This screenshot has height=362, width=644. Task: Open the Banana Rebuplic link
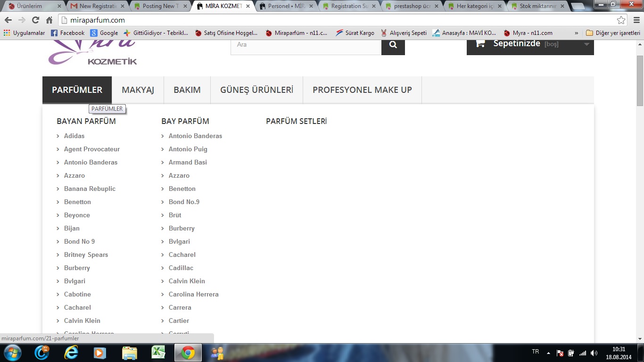[x=90, y=189]
